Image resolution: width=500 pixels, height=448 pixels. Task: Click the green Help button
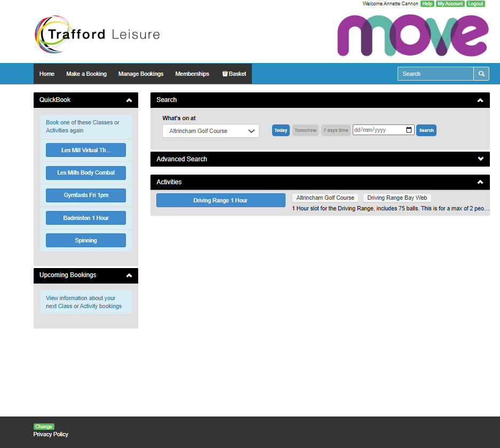427,4
